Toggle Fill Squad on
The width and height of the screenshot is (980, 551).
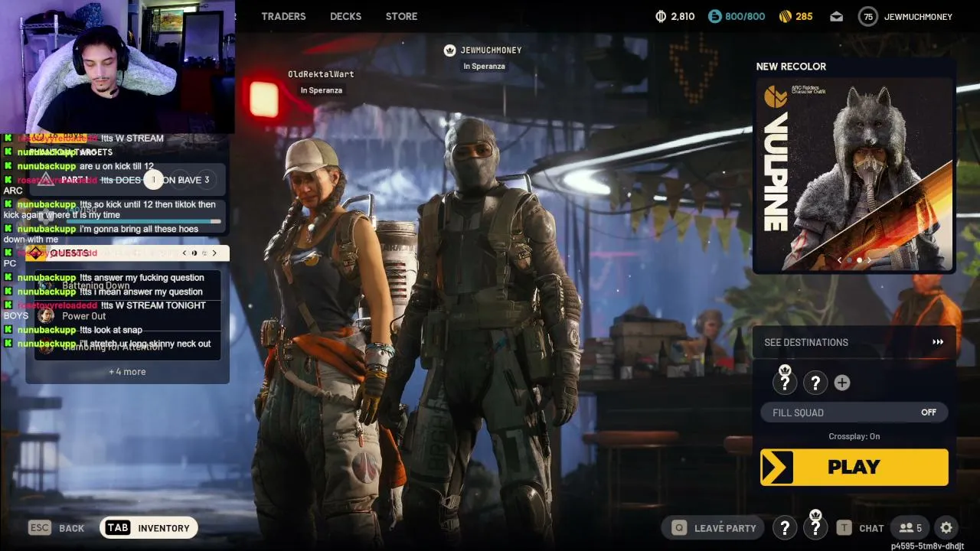click(854, 412)
